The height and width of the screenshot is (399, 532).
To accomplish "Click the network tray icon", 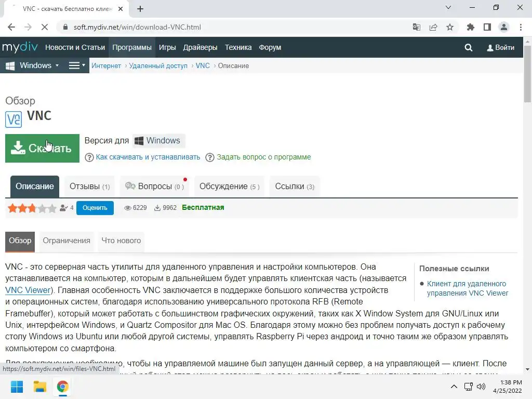I will (469, 387).
